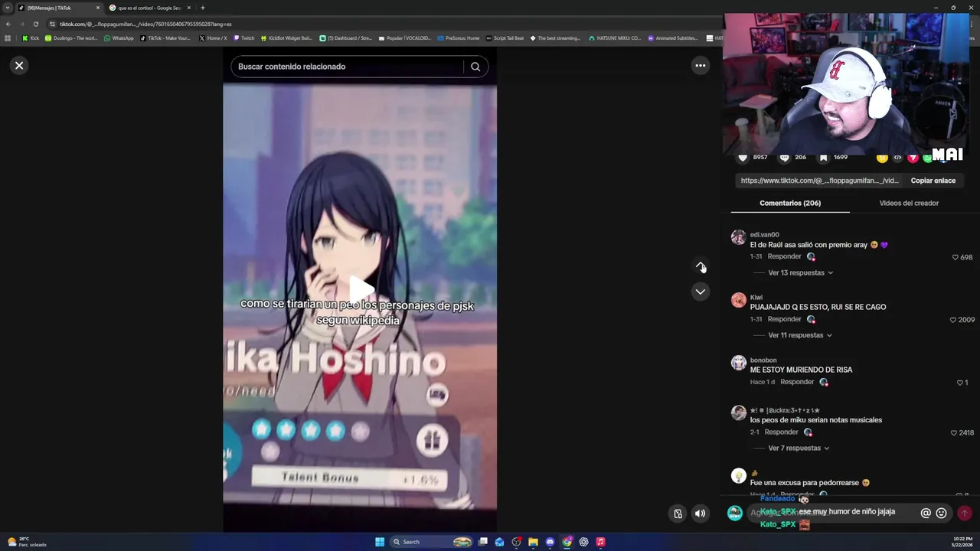The height and width of the screenshot is (551, 980).
Task: Open the KickBot Widget Builder bookmark
Action: (x=286, y=38)
